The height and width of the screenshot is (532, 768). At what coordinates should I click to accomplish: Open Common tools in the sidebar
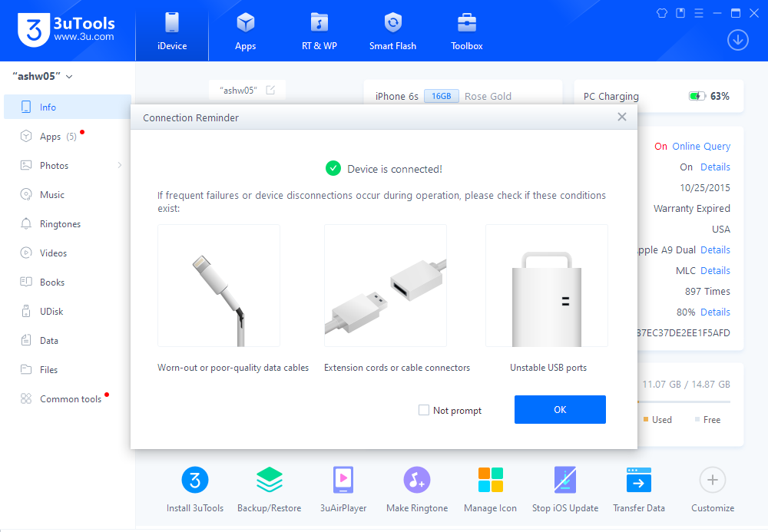click(68, 399)
